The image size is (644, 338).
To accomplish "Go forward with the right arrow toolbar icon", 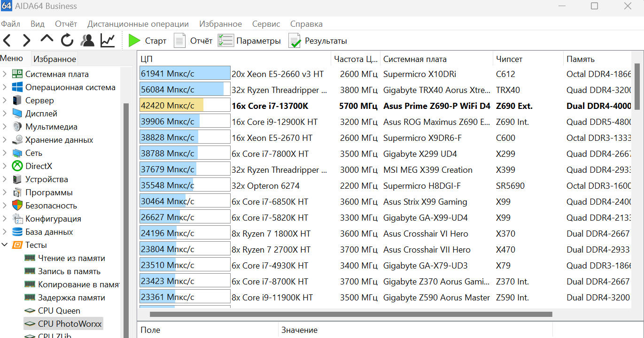I will click(x=27, y=41).
